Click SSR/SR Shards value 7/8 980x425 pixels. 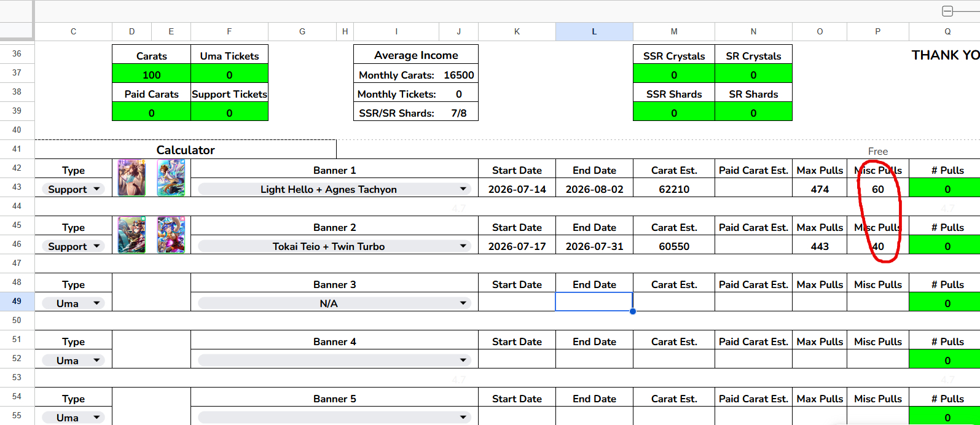[x=459, y=113]
